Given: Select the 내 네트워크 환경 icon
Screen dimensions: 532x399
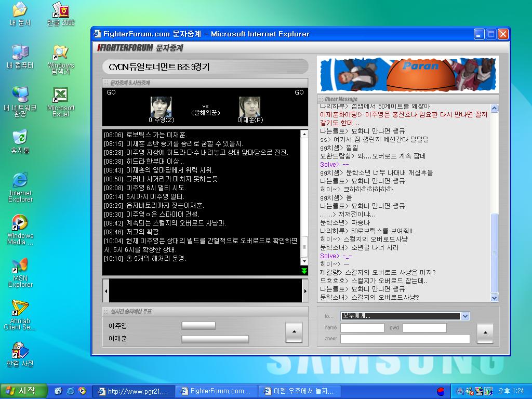Looking at the screenshot, I should 20,102.
